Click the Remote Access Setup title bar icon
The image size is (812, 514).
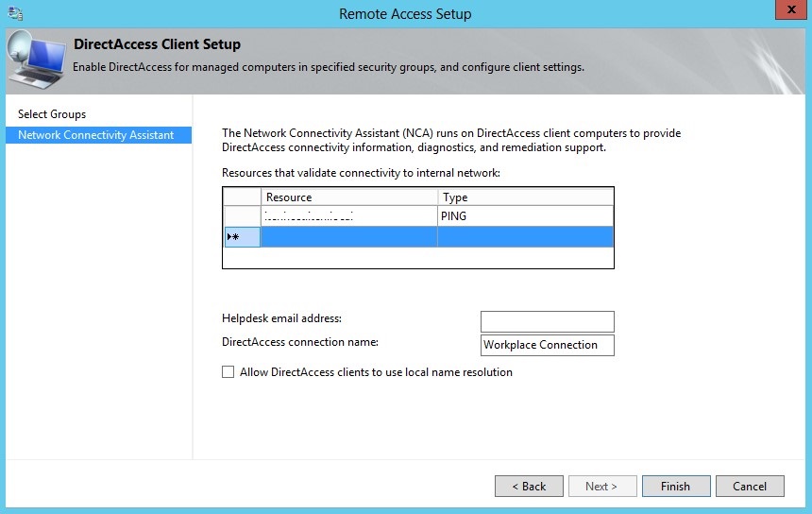click(x=15, y=13)
